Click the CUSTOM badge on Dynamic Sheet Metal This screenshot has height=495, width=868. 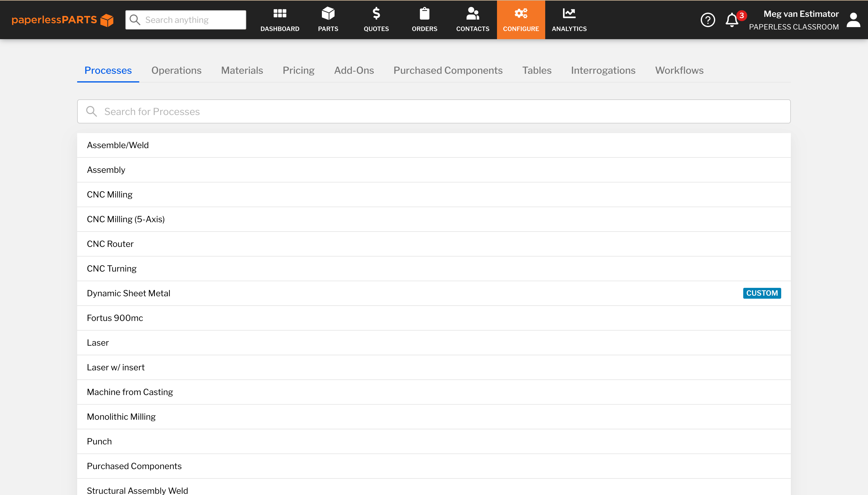click(x=762, y=293)
